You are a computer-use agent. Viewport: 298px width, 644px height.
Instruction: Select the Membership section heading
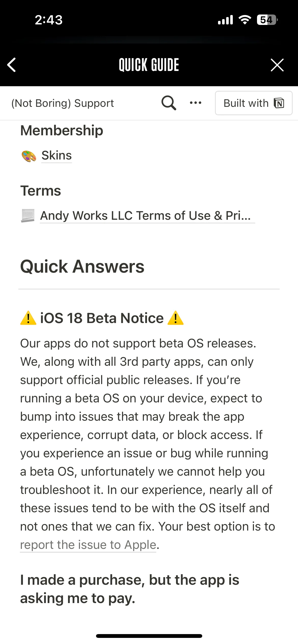pos(62,130)
